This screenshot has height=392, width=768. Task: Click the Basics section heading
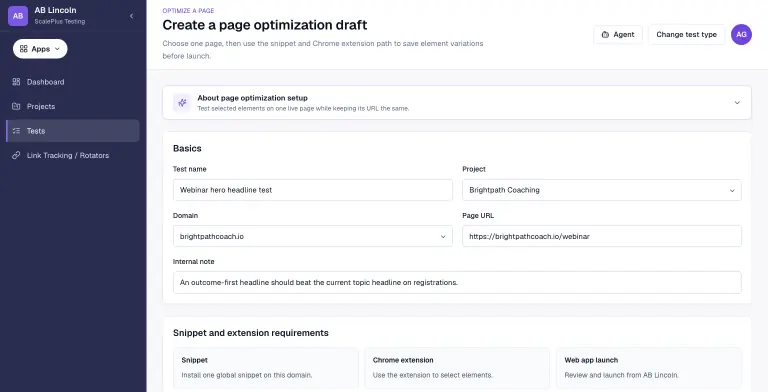(187, 148)
